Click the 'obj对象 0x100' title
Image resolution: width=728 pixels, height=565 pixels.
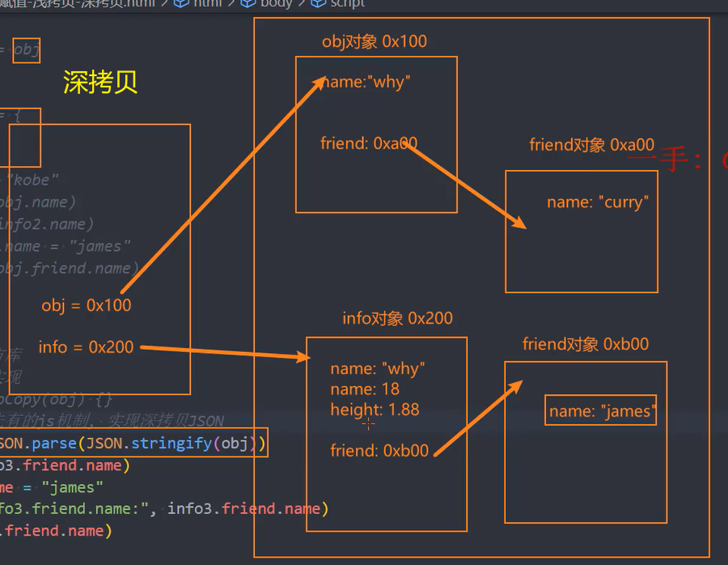(x=375, y=42)
